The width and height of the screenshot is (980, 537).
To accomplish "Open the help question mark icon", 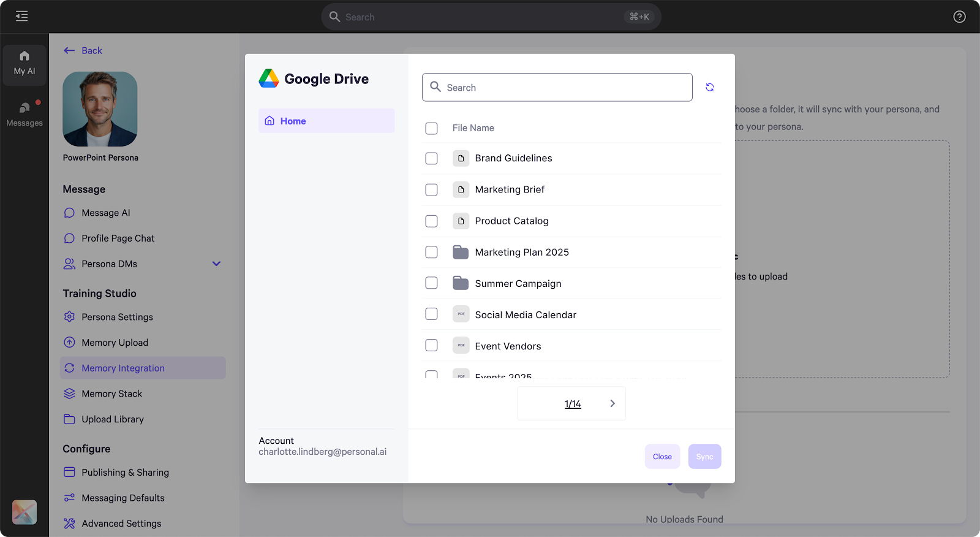I will click(959, 17).
